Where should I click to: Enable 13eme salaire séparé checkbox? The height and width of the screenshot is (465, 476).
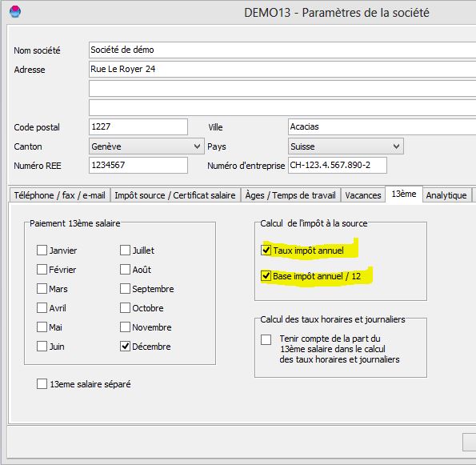(42, 384)
